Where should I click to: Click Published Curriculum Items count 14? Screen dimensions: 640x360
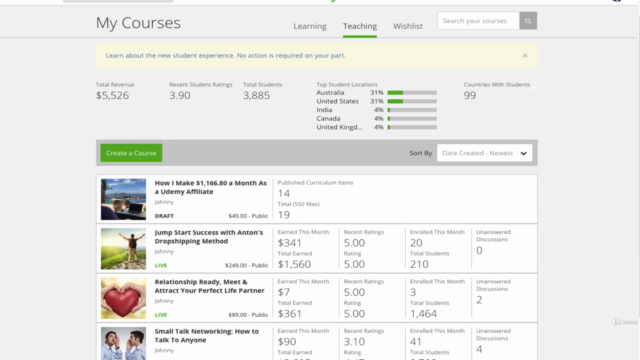[x=284, y=193]
